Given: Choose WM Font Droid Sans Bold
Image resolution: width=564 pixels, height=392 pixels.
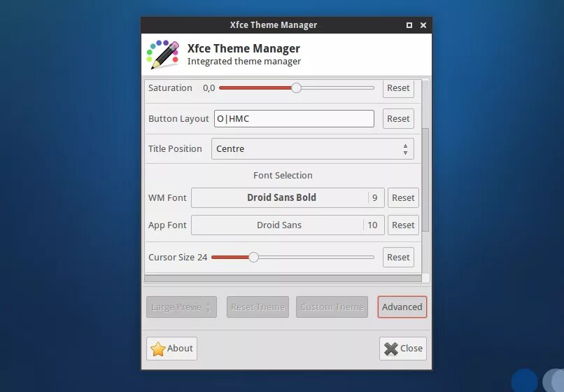Looking at the screenshot, I should 288,197.
